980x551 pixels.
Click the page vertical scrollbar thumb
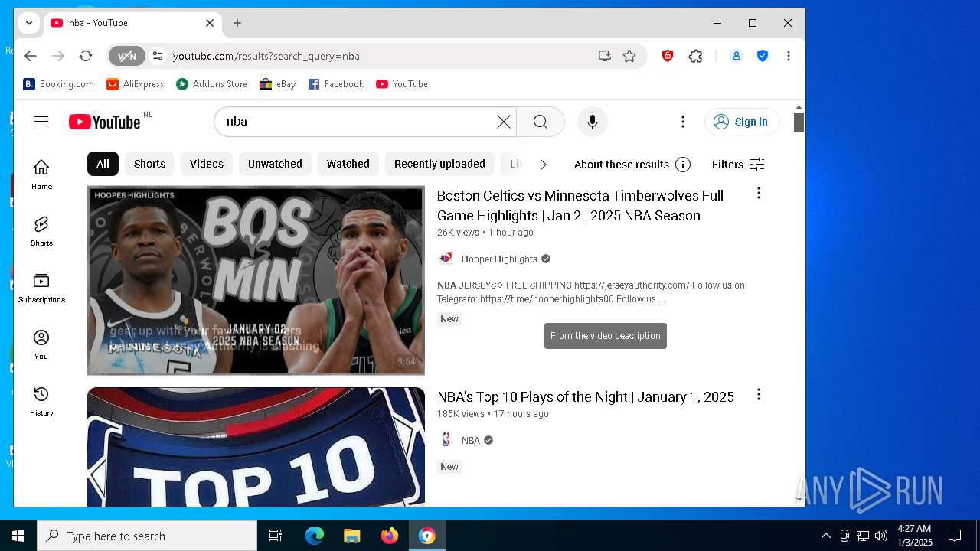[799, 122]
